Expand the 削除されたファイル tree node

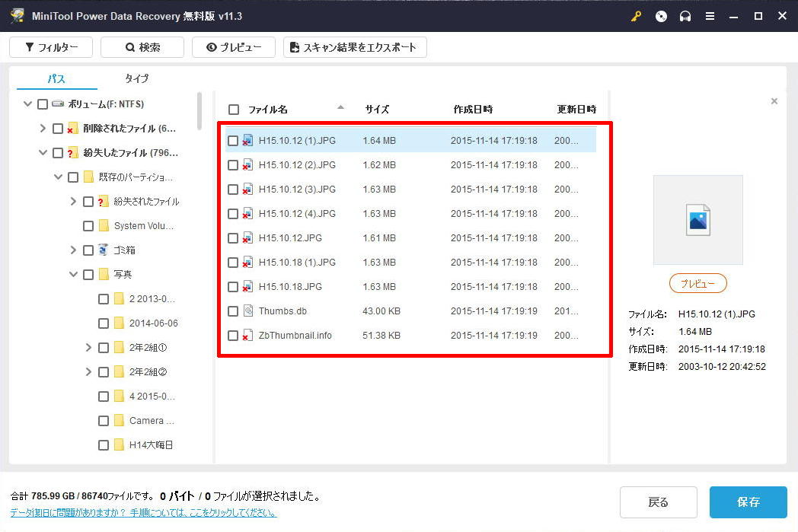tap(42, 128)
